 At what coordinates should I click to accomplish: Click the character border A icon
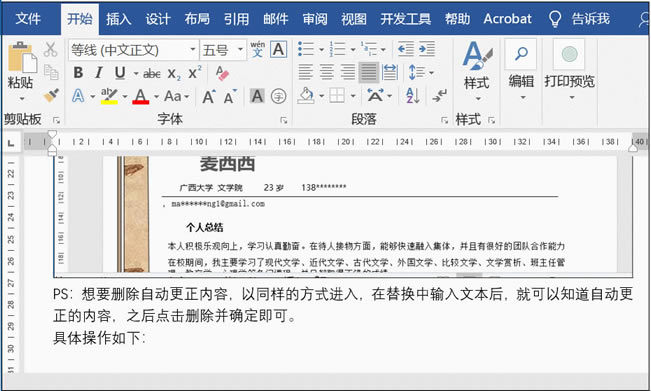[x=279, y=49]
